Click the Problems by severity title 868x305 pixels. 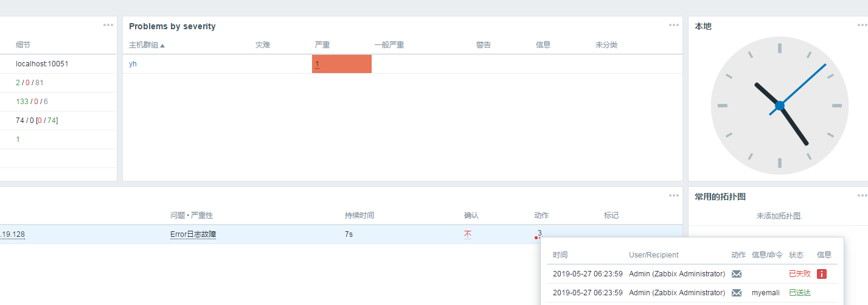[x=172, y=26]
